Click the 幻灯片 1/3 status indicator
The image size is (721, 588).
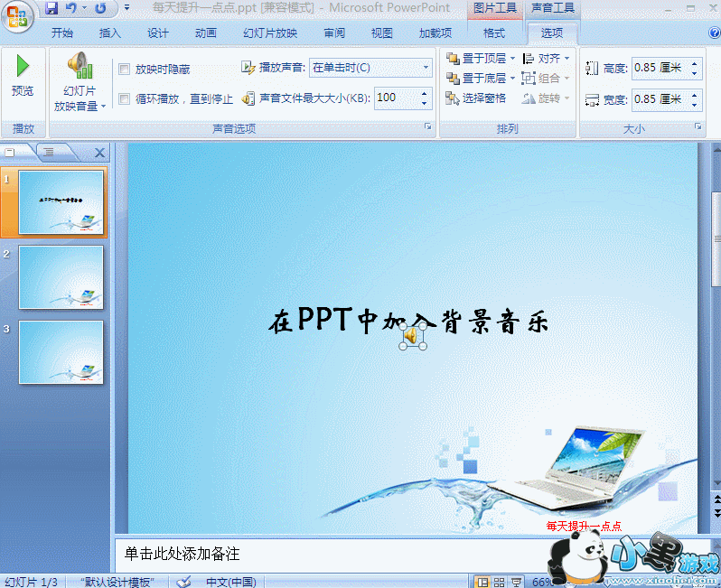pos(32,582)
